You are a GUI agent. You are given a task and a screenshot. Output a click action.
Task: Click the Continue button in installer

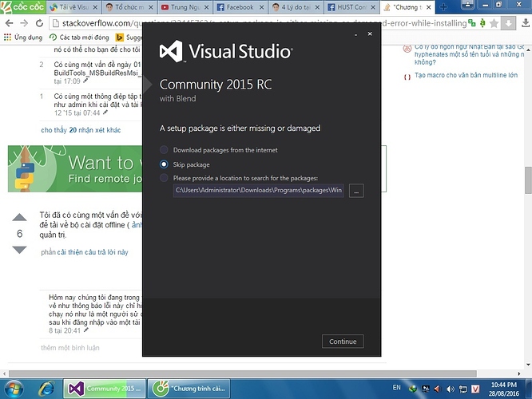pos(343,342)
